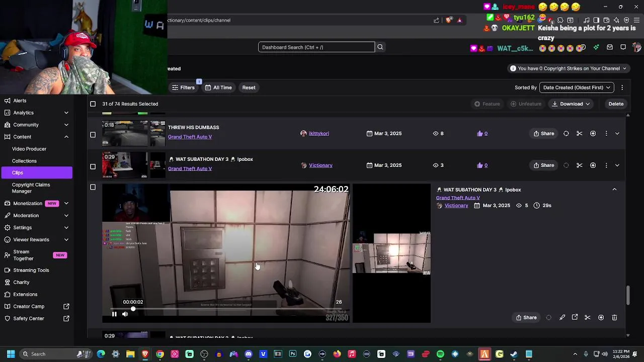Open Alerts in the sidebar
This screenshot has width=644, height=362.
tap(36, 101)
